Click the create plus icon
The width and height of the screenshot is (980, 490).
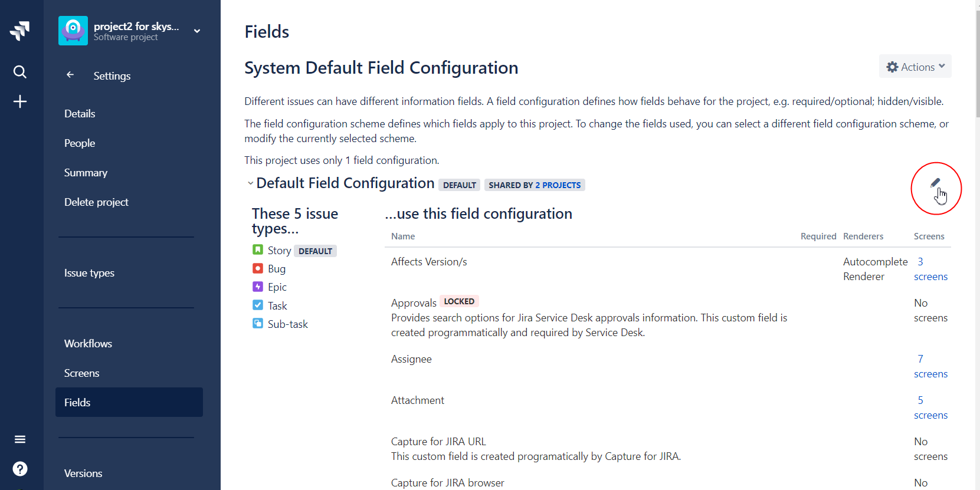[x=20, y=101]
